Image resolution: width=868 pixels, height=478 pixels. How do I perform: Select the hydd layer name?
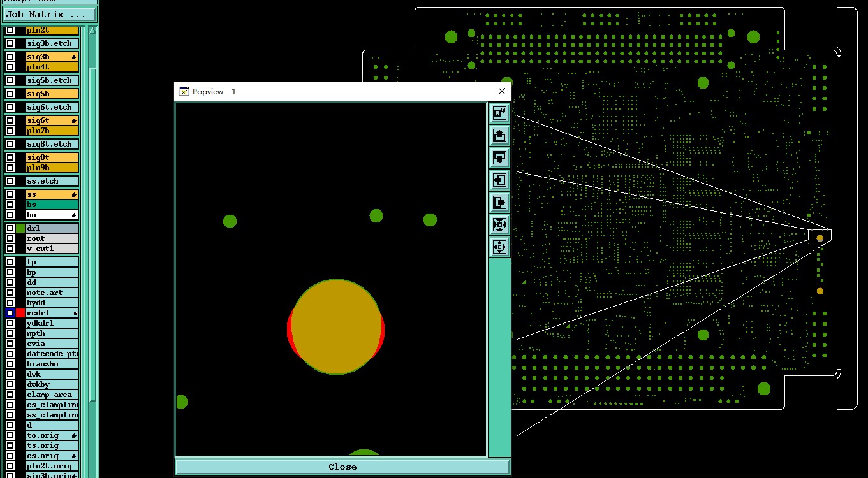(x=52, y=303)
